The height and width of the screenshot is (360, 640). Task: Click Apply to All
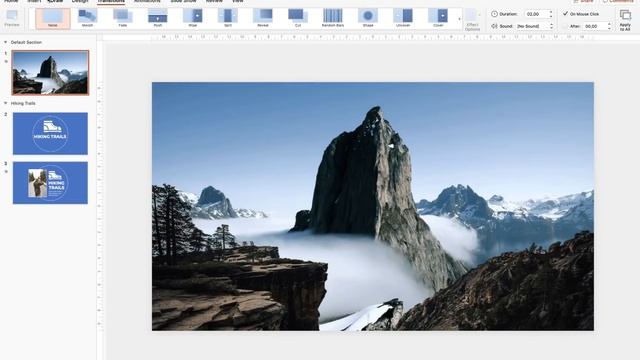625,20
